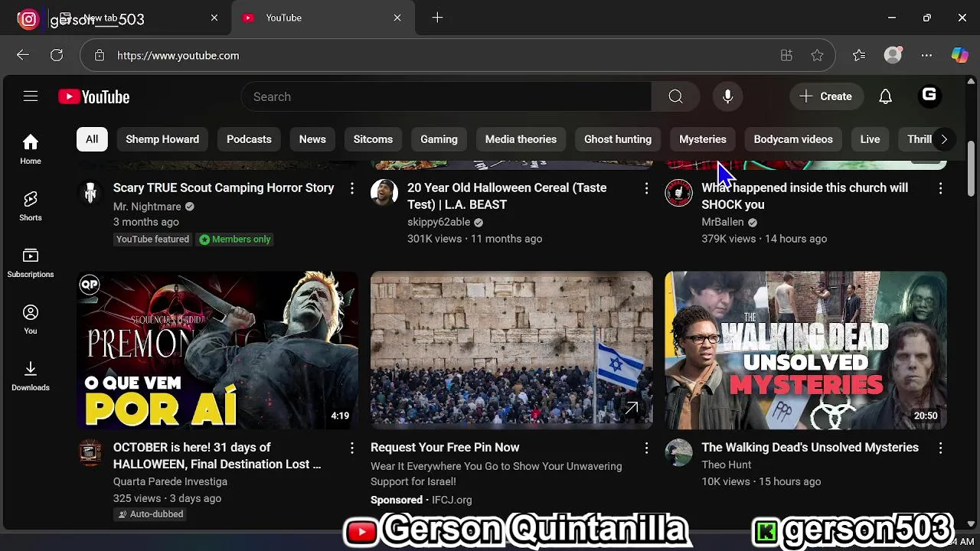Open options for Request Your Free Pin ad
This screenshot has width=980, height=551.
pyautogui.click(x=646, y=448)
